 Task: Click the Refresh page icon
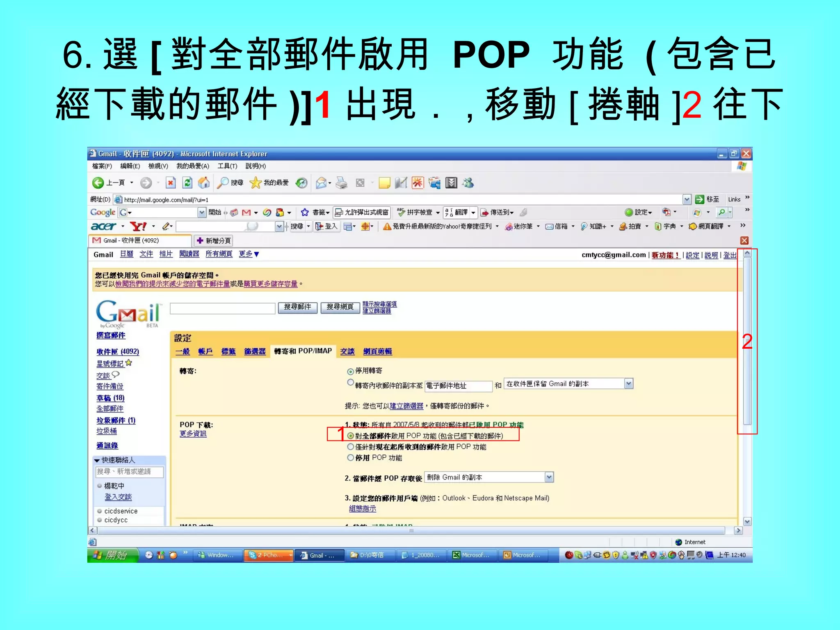(187, 183)
